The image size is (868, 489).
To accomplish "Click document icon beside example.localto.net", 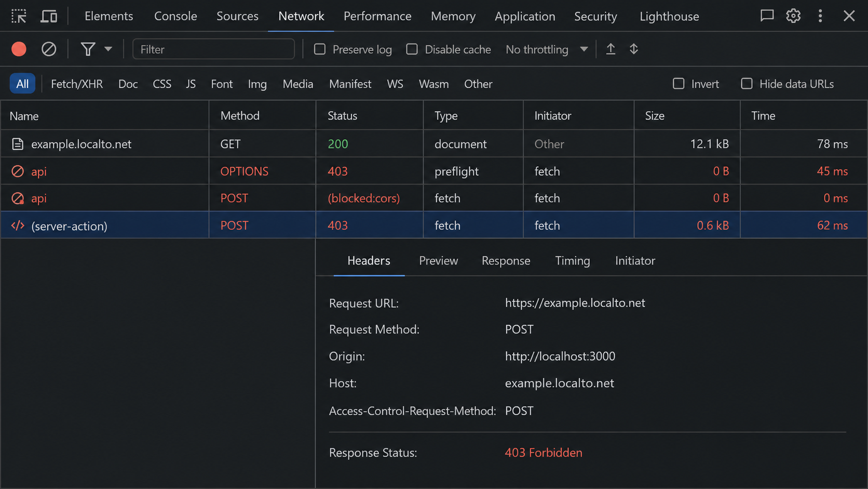I will coord(18,144).
